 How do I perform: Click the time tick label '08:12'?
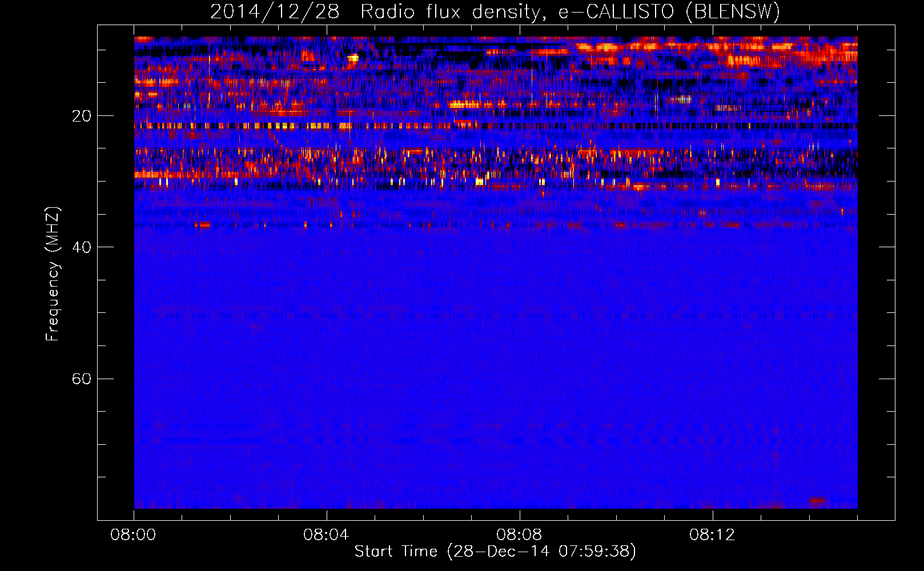coord(712,535)
